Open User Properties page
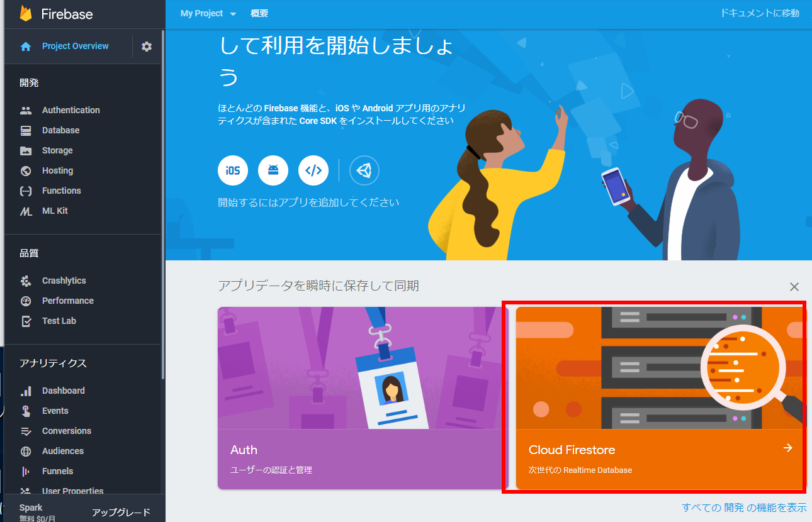This screenshot has height=522, width=812. pyautogui.click(x=73, y=491)
